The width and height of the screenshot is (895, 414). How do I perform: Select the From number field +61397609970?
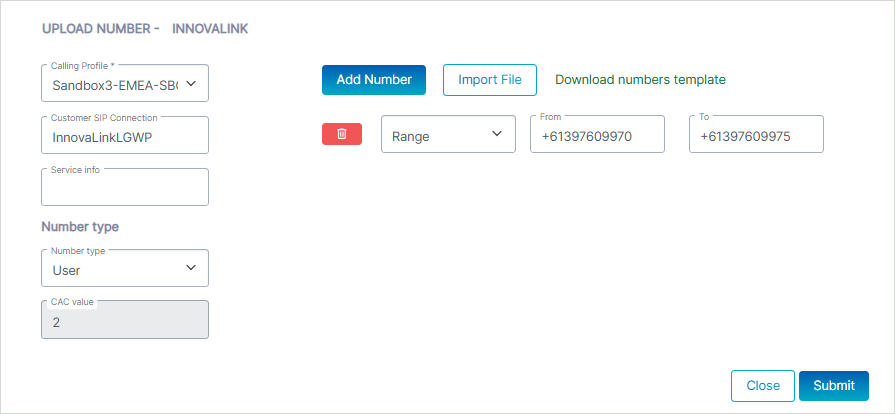tap(597, 135)
